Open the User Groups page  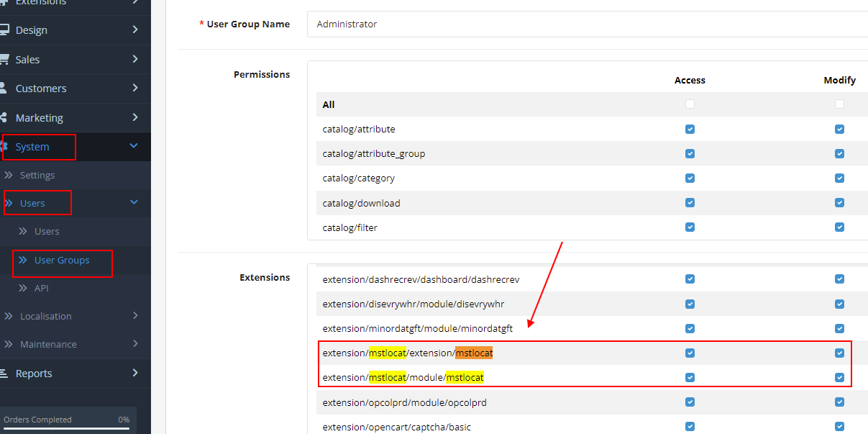(62, 260)
